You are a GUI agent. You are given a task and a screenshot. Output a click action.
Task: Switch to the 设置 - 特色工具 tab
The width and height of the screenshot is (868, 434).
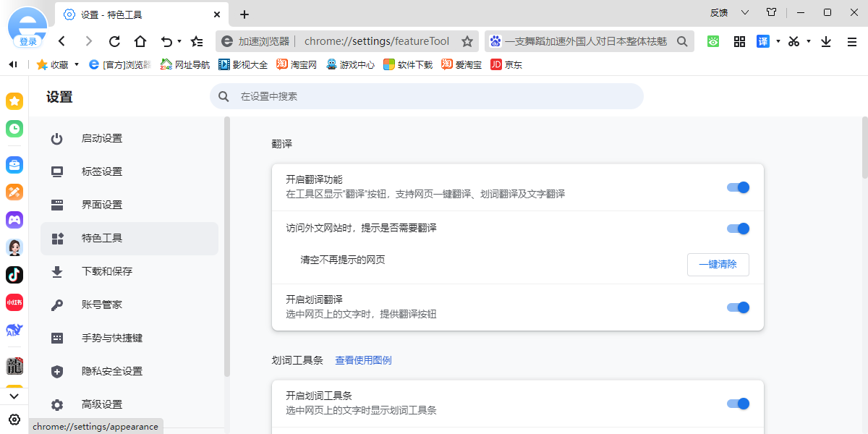(x=142, y=14)
